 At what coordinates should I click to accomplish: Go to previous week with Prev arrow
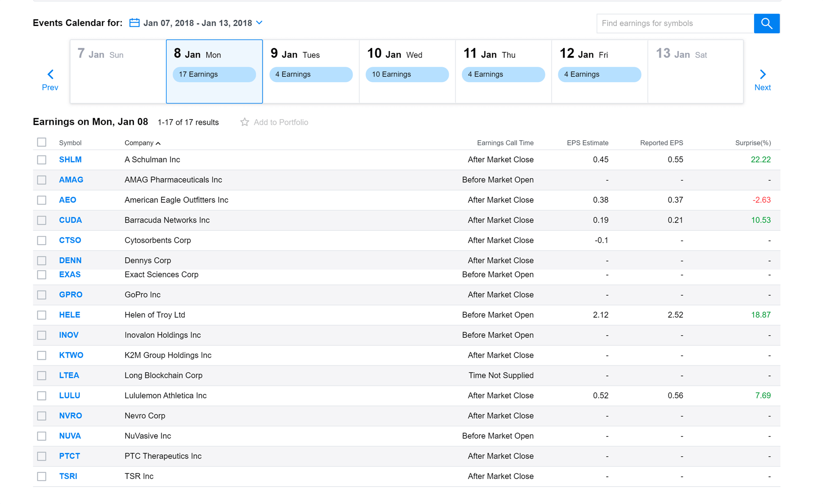coord(50,80)
